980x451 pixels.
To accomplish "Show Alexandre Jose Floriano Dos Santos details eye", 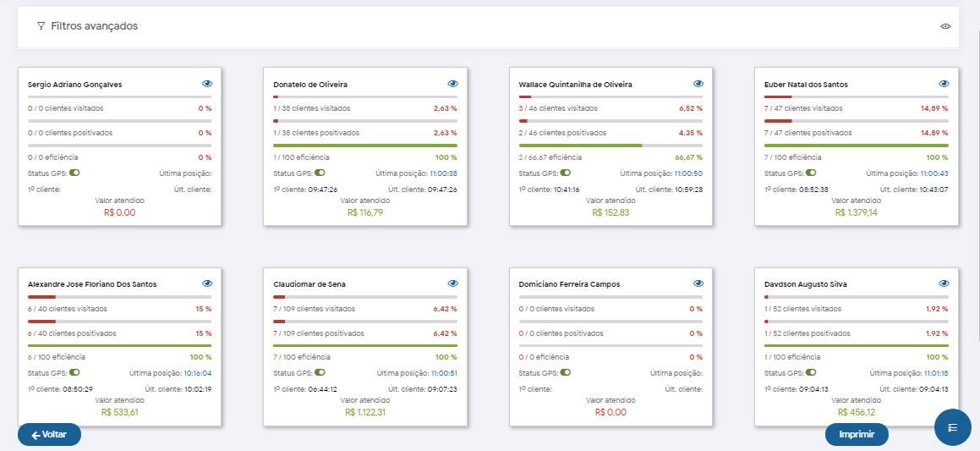I will (207, 283).
